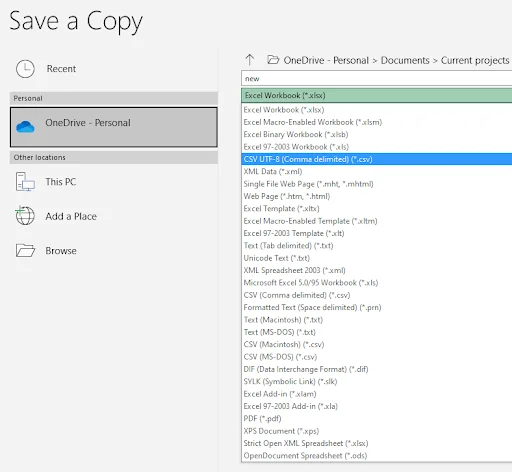Click Current projects breadcrumb
Image resolution: width=512 pixels, height=472 pixels.
coord(475,60)
